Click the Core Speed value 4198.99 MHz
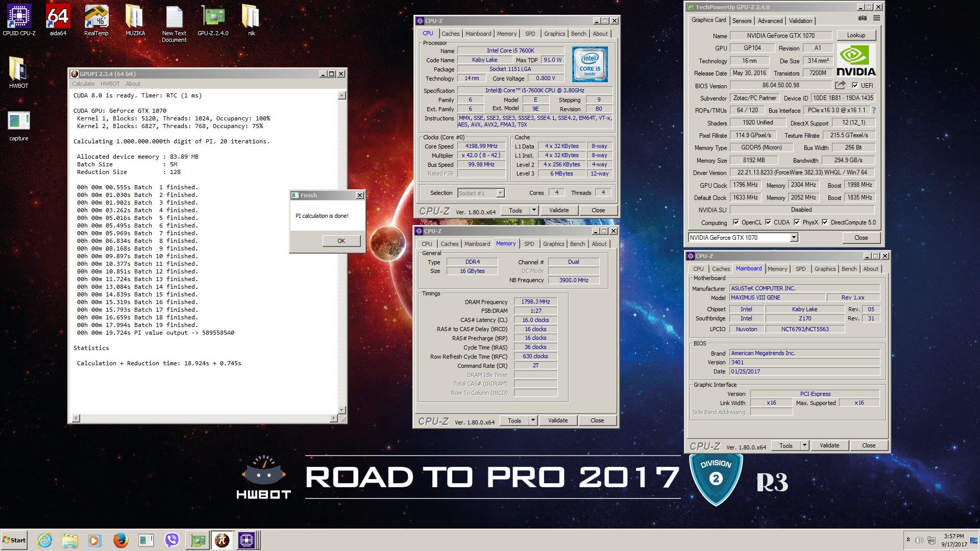This screenshot has height=551, width=980. pyautogui.click(x=481, y=146)
